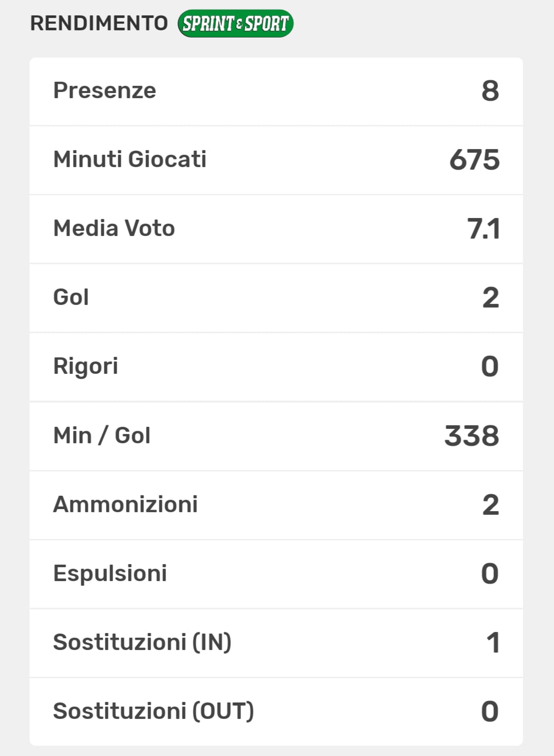Tap the Ammonizioni row label

click(x=125, y=505)
